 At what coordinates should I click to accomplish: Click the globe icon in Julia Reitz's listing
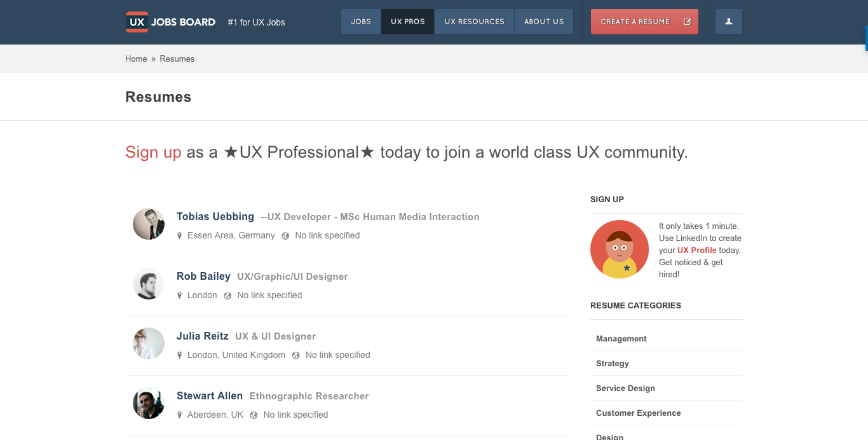pos(295,355)
